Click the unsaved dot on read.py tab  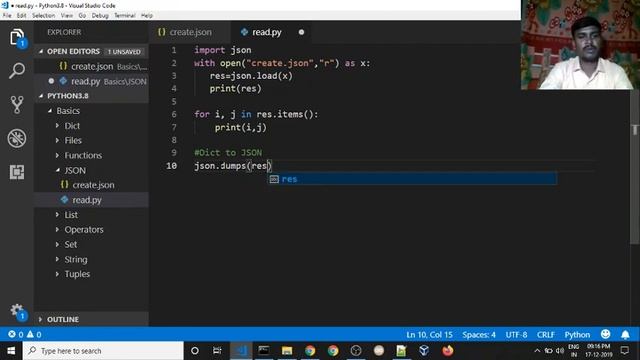tap(301, 32)
